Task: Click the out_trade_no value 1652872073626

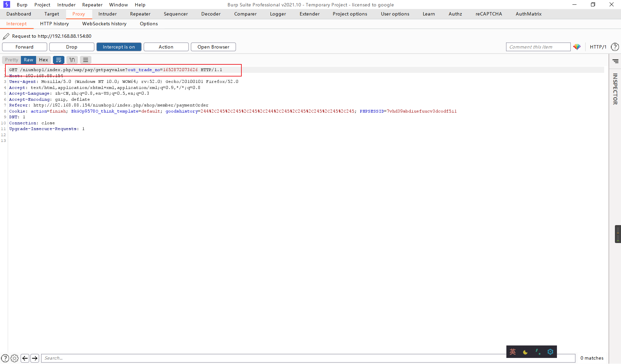Action: click(x=180, y=70)
